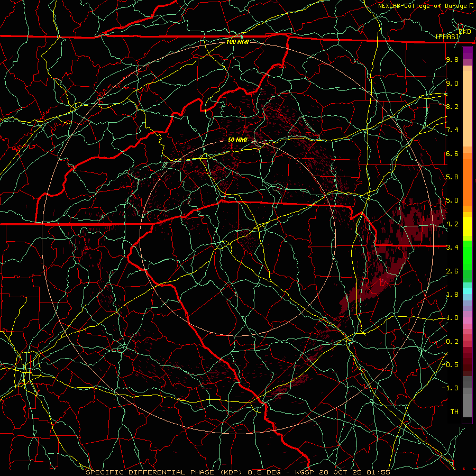This screenshot has height=476, width=476.
Task: Click the bright green swatch in color scale
Action: point(467,255)
